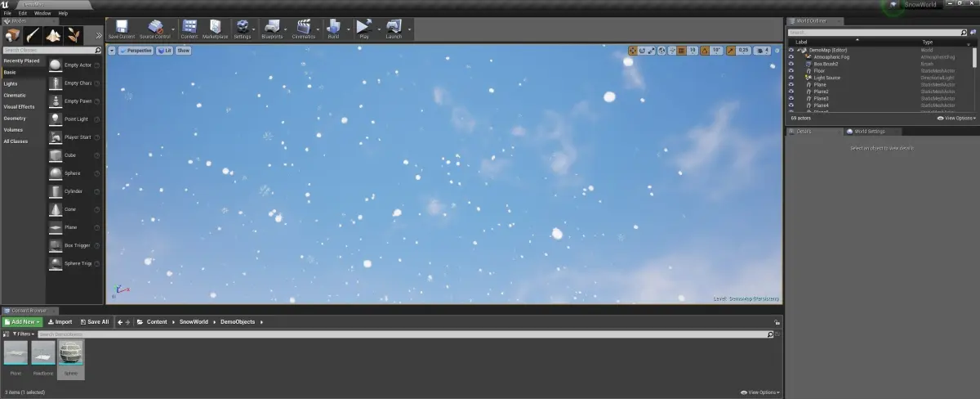980x399 pixels.
Task: Open the grid snap value 10 dropdown
Action: tap(693, 51)
